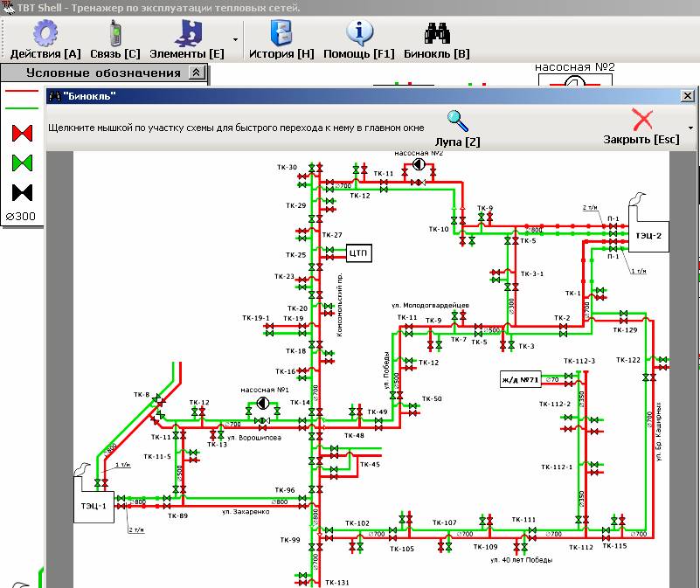Click the ТК-96 chamber label
The image size is (700, 588).
pos(285,490)
